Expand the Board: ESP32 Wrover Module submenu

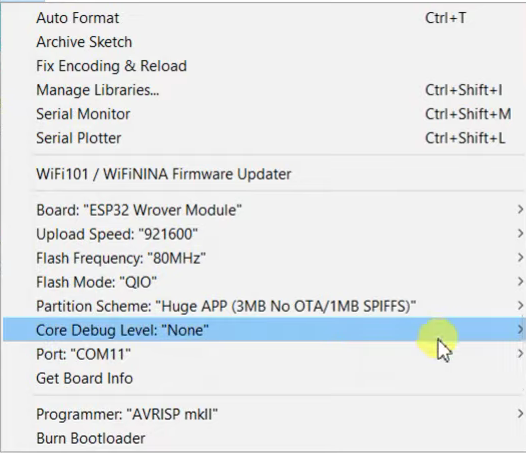(264, 210)
